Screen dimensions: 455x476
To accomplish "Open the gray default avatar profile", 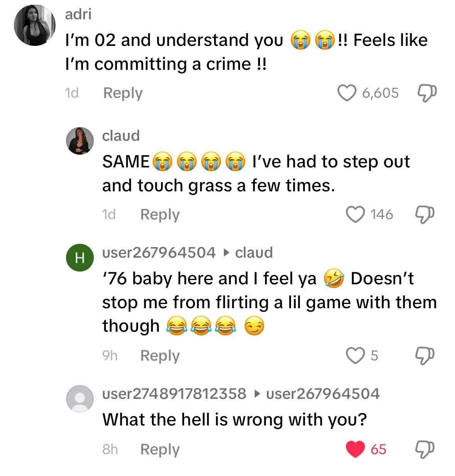I will (80, 398).
